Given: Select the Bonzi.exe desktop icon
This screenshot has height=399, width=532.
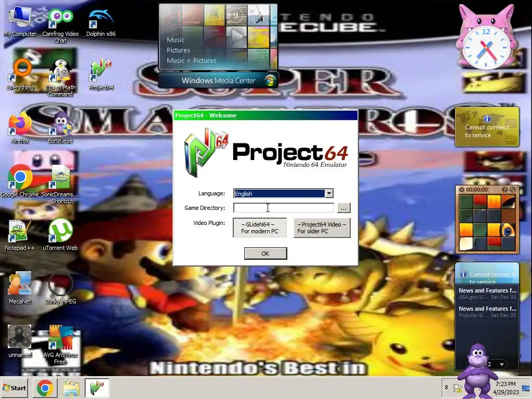Looking at the screenshot, I should pos(60,128).
